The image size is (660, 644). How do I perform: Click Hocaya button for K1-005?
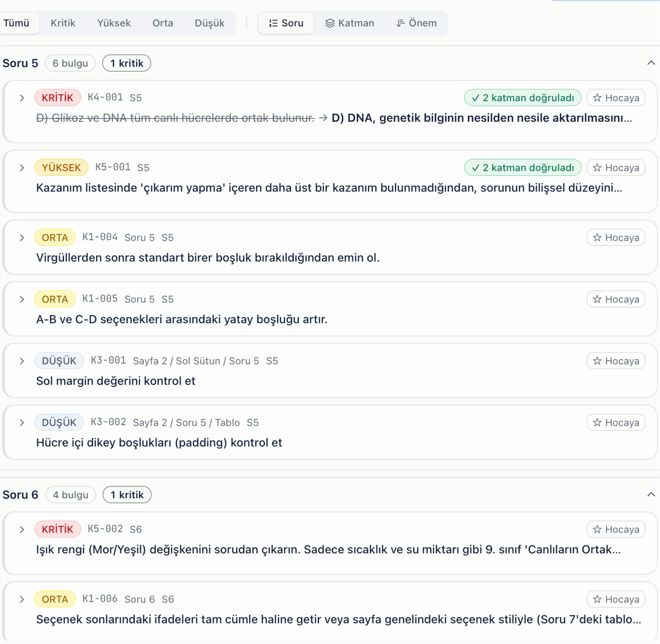pyautogui.click(x=616, y=299)
